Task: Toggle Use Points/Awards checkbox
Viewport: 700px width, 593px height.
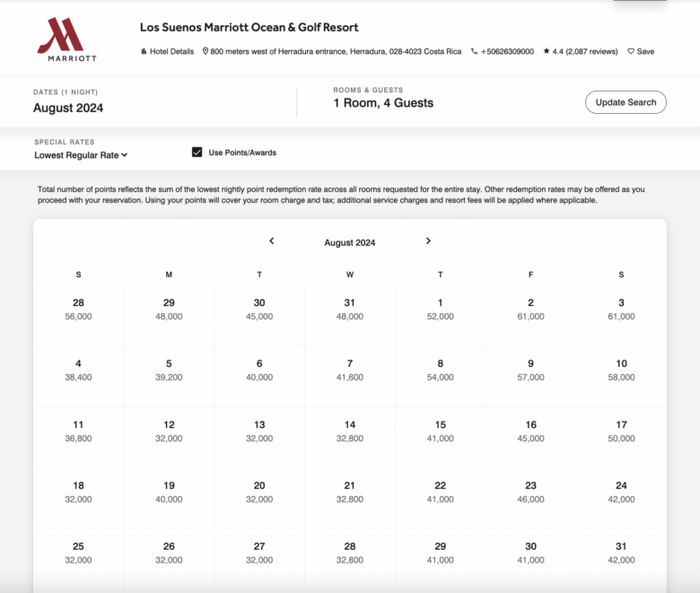Action: 197,152
